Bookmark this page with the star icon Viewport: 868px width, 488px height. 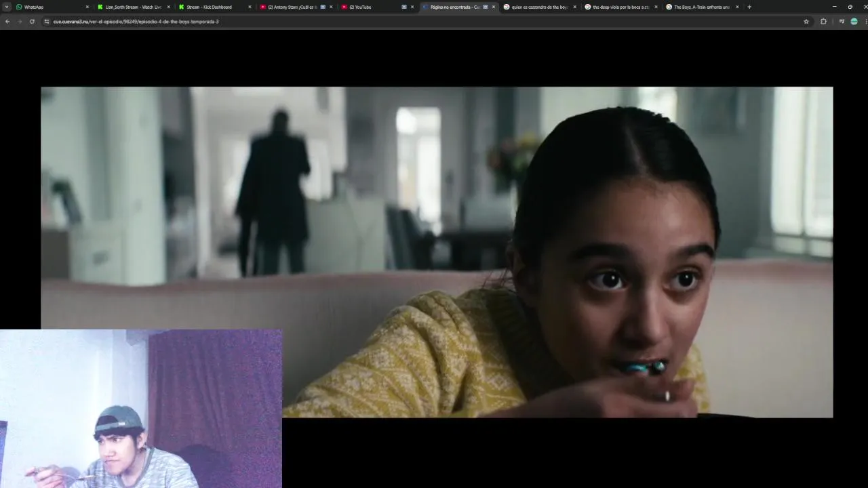[x=806, y=21]
